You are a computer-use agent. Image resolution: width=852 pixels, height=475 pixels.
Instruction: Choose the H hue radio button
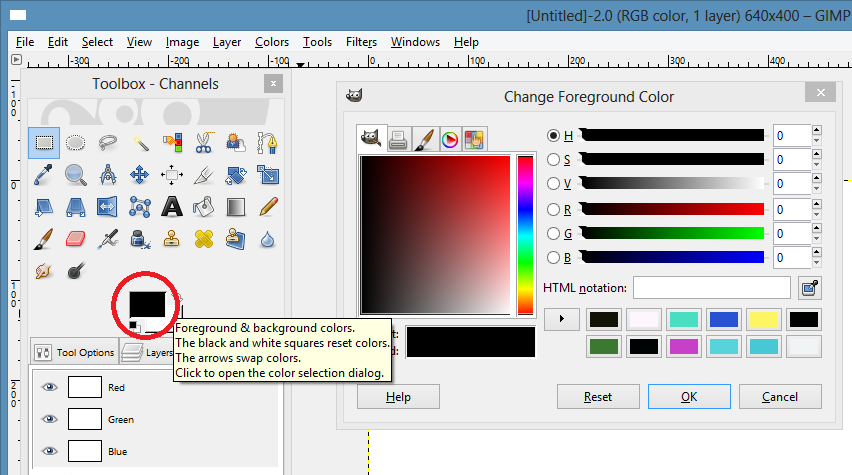[553, 135]
